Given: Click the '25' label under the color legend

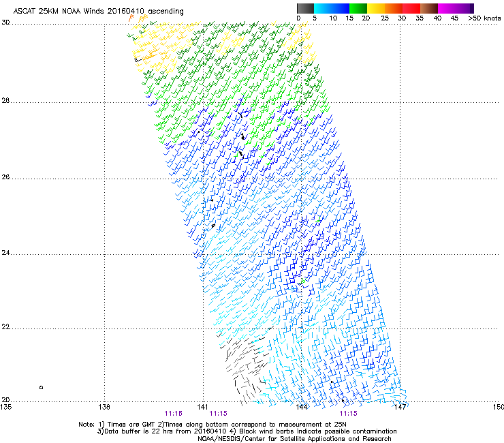Looking at the screenshot, I should 384,18.
